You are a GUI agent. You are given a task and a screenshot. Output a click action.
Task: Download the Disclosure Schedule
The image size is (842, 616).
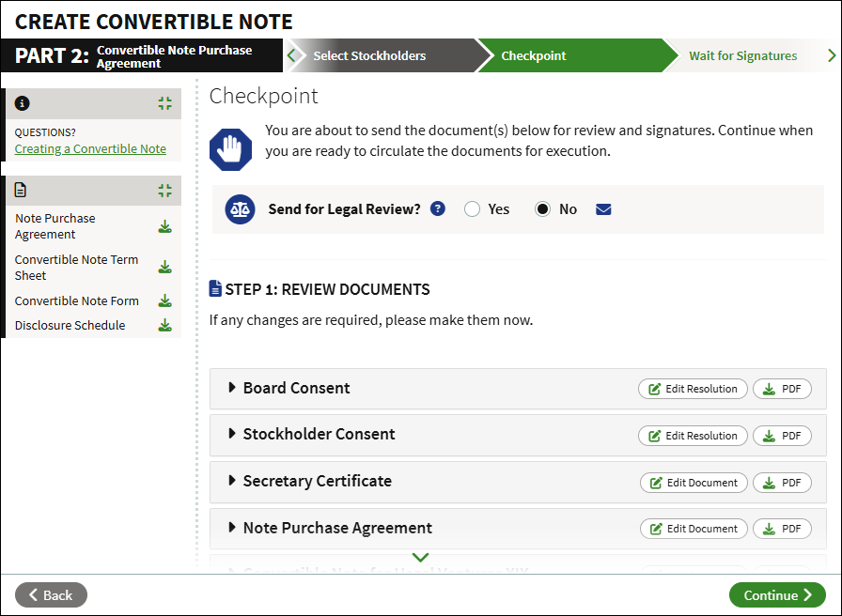164,325
